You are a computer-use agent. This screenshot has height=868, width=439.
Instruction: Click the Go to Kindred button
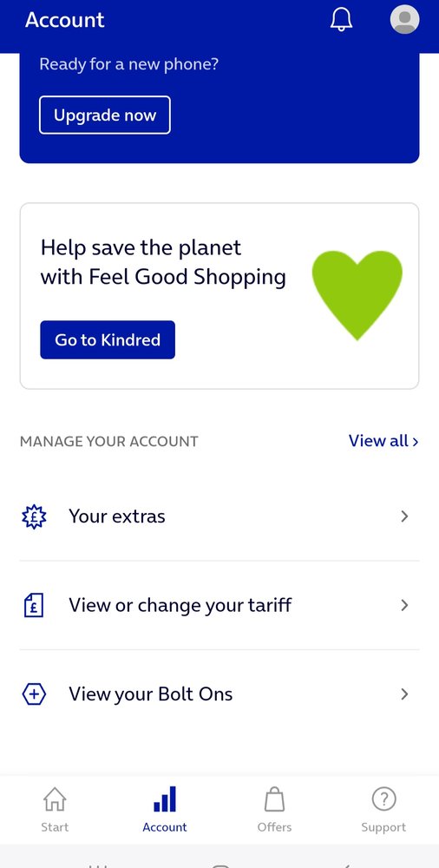click(108, 340)
